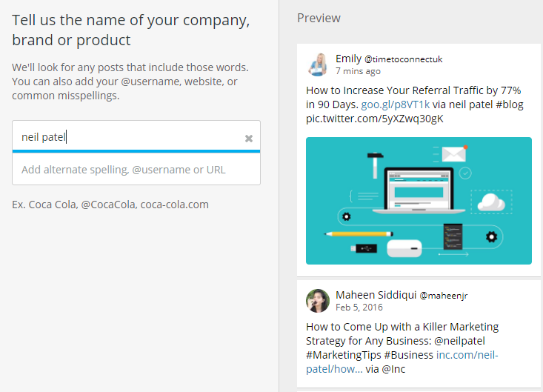Open the inc.com/neil-patel/how... link
The image size is (543, 392).
click(402, 362)
